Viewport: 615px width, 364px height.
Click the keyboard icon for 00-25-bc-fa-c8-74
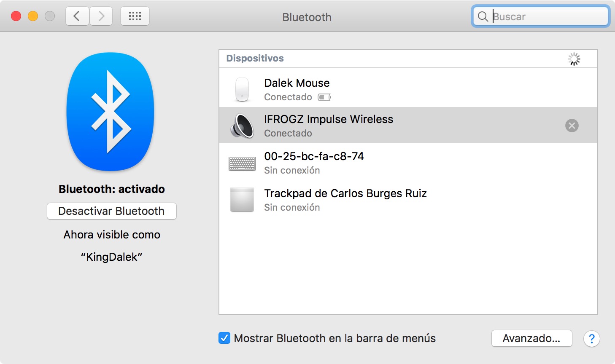tap(242, 163)
